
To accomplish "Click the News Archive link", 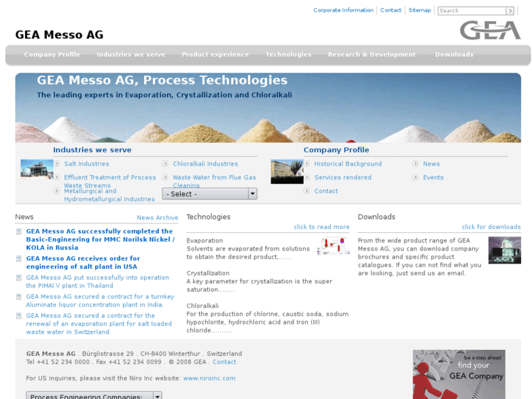I will tap(157, 218).
